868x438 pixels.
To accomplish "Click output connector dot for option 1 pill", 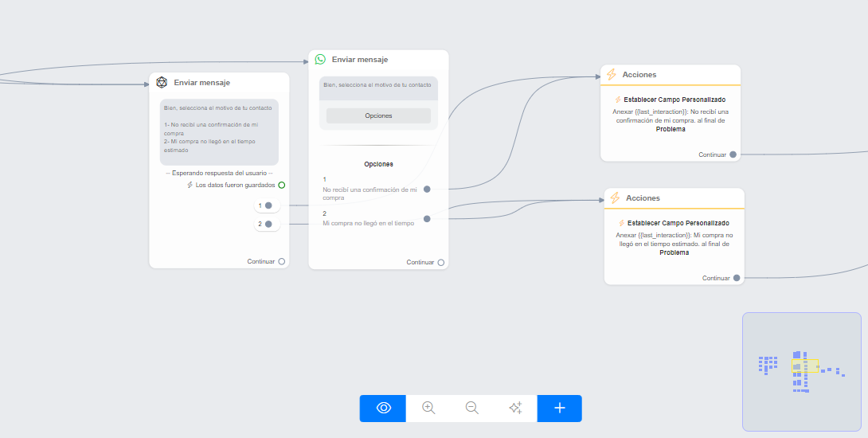I will [x=268, y=205].
